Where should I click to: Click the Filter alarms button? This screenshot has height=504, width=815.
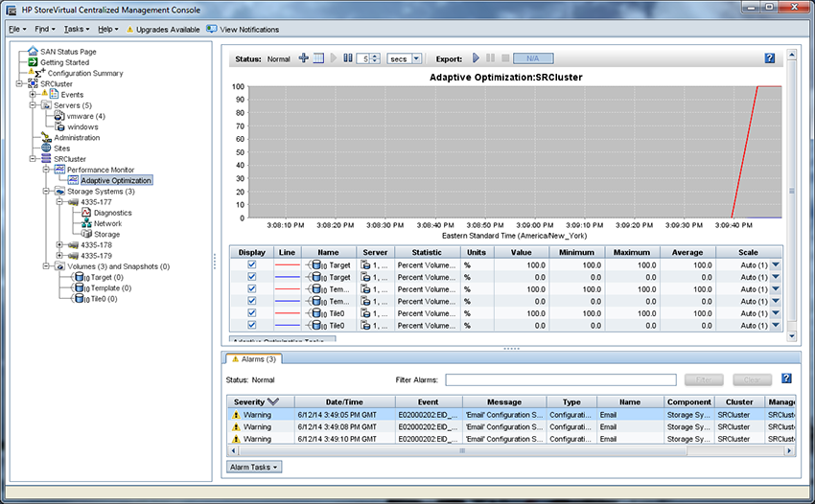click(x=704, y=379)
